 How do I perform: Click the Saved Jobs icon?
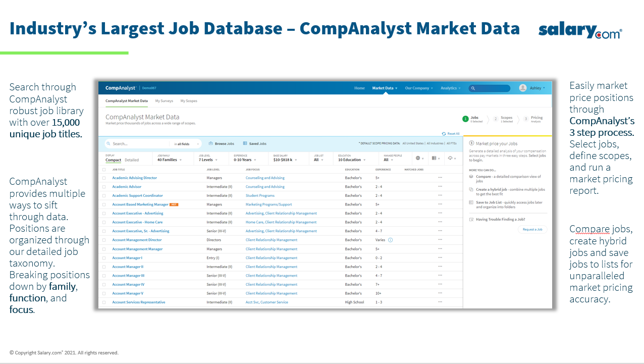(244, 143)
